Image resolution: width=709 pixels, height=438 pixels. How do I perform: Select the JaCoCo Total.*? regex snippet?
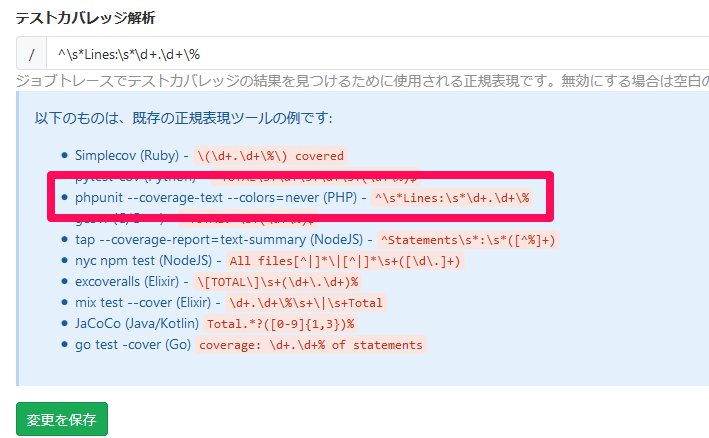[x=280, y=324]
